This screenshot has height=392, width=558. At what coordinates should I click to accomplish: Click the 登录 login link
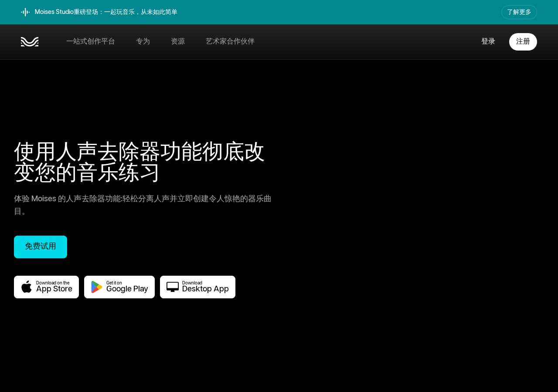488,42
